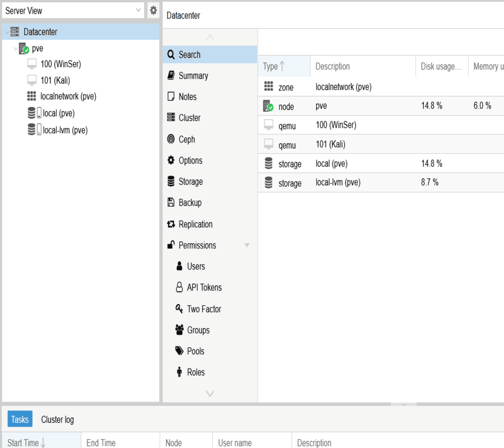The height and width of the screenshot is (448, 504).
Task: Collapse the Permissions submenu arrow
Action: (x=247, y=245)
